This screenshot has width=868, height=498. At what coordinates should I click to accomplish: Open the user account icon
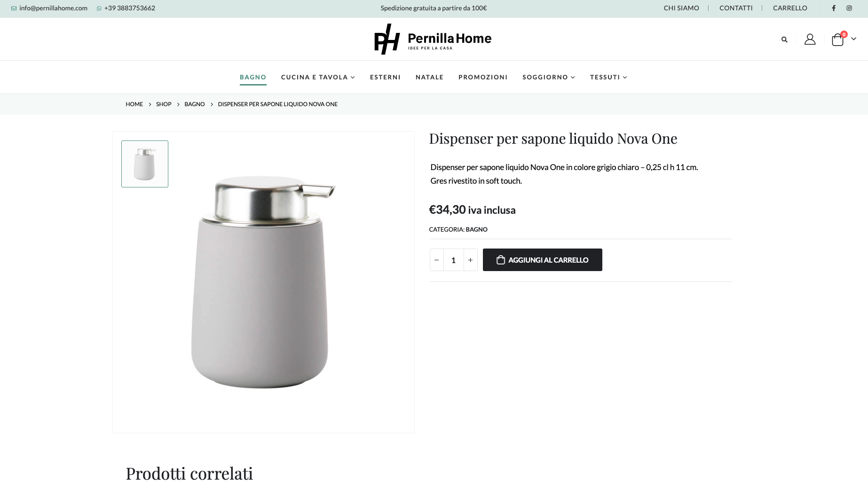point(810,39)
